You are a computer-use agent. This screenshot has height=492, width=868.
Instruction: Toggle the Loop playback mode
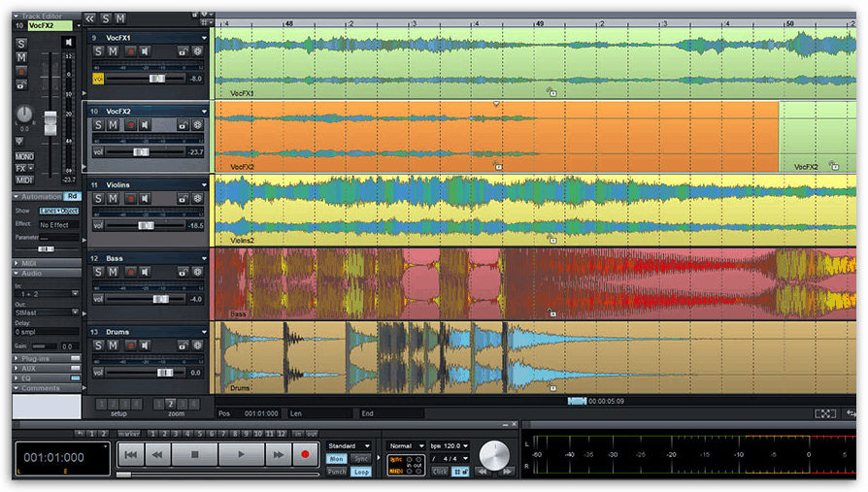pos(361,472)
